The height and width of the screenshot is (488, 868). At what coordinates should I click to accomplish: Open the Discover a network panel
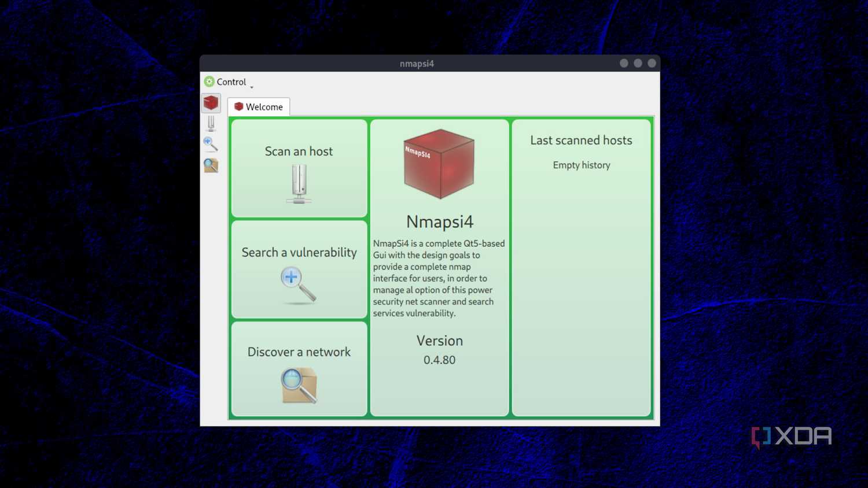[299, 369]
